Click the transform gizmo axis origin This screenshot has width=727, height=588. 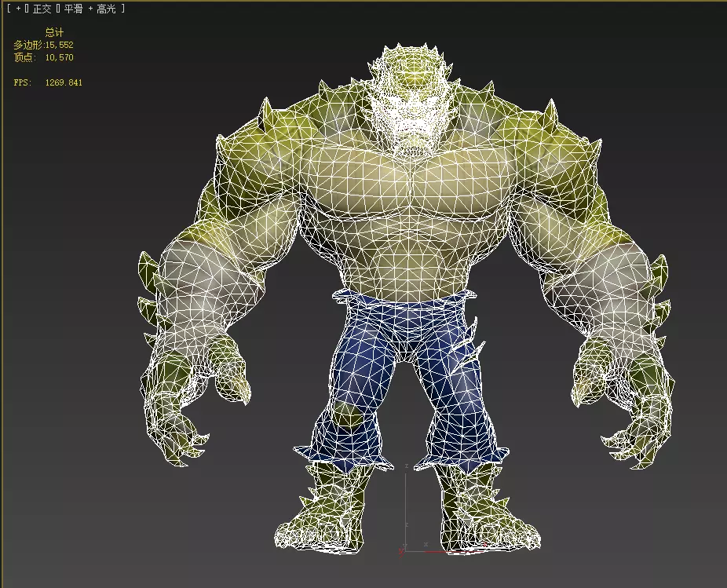(405, 550)
